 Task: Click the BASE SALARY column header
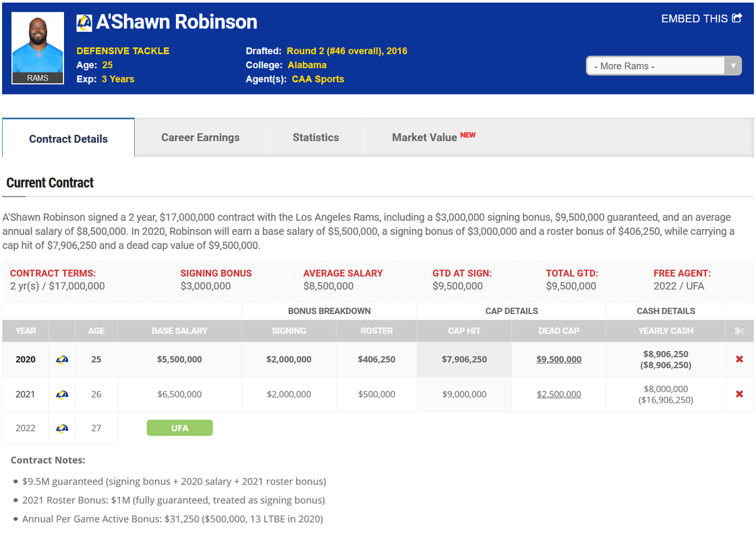[179, 331]
